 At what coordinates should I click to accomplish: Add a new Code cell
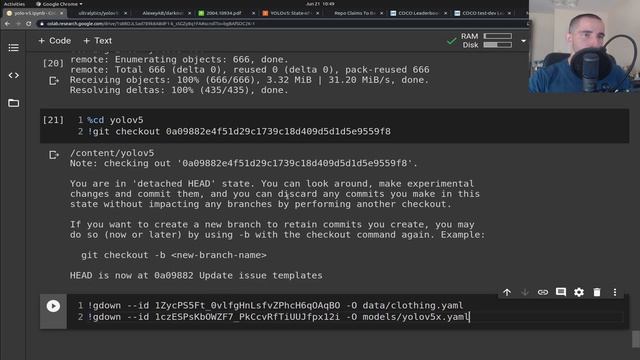[x=54, y=41]
